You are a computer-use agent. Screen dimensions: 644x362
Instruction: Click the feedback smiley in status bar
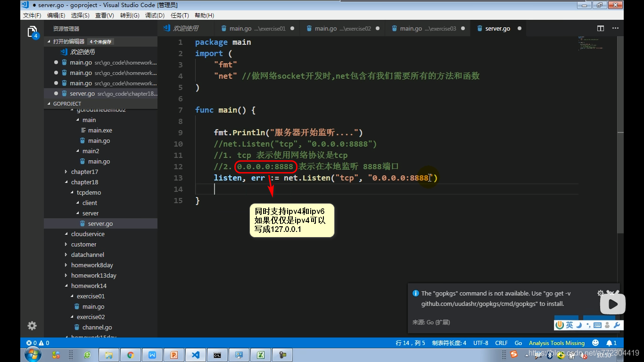[x=595, y=343]
